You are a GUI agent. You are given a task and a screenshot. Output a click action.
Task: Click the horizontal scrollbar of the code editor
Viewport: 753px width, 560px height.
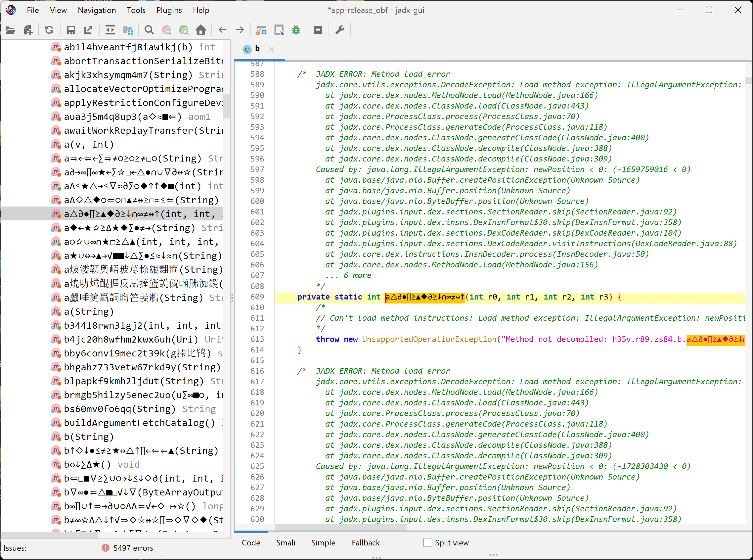point(340,528)
